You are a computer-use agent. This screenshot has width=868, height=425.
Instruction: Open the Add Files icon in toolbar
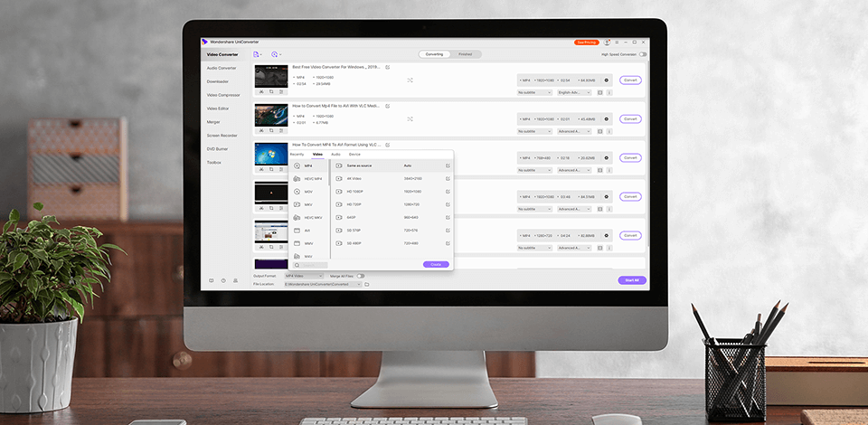(x=256, y=54)
